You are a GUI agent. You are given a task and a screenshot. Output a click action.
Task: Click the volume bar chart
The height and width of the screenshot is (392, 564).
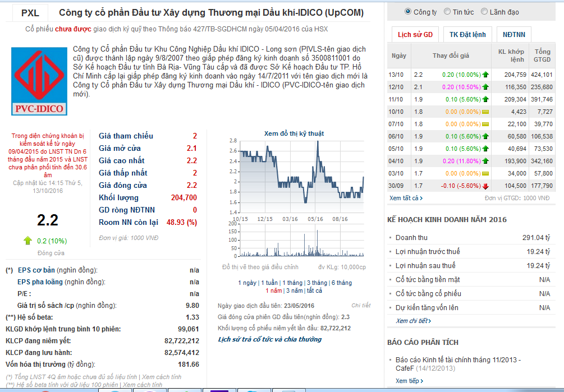tap(302, 239)
